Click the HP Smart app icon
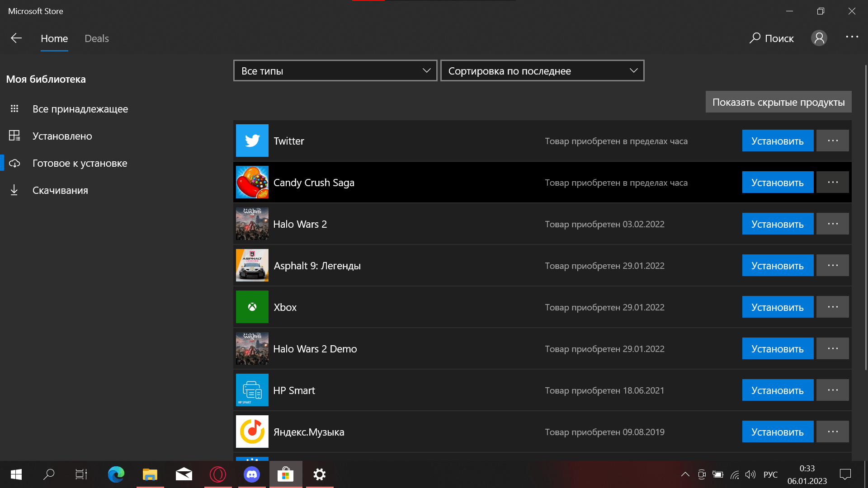Screen dimensions: 868x488 [x=252, y=390]
